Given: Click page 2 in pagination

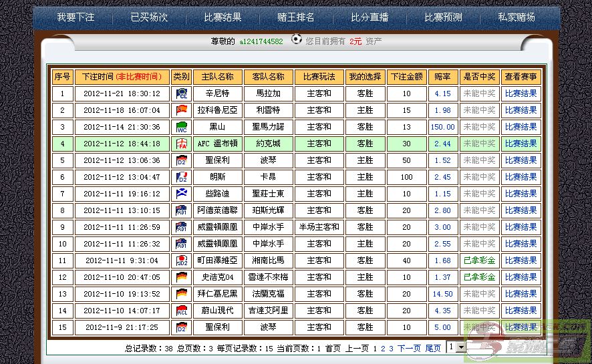Looking at the screenshot, I should tap(384, 348).
